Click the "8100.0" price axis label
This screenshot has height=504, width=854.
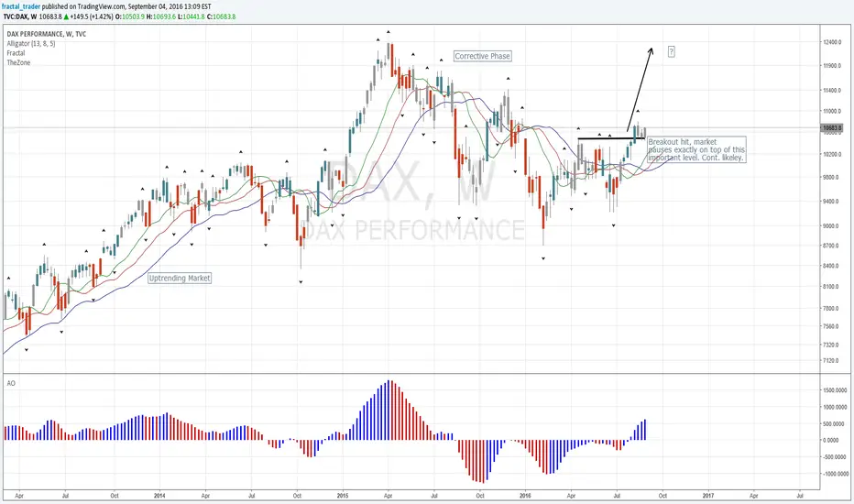coord(830,287)
